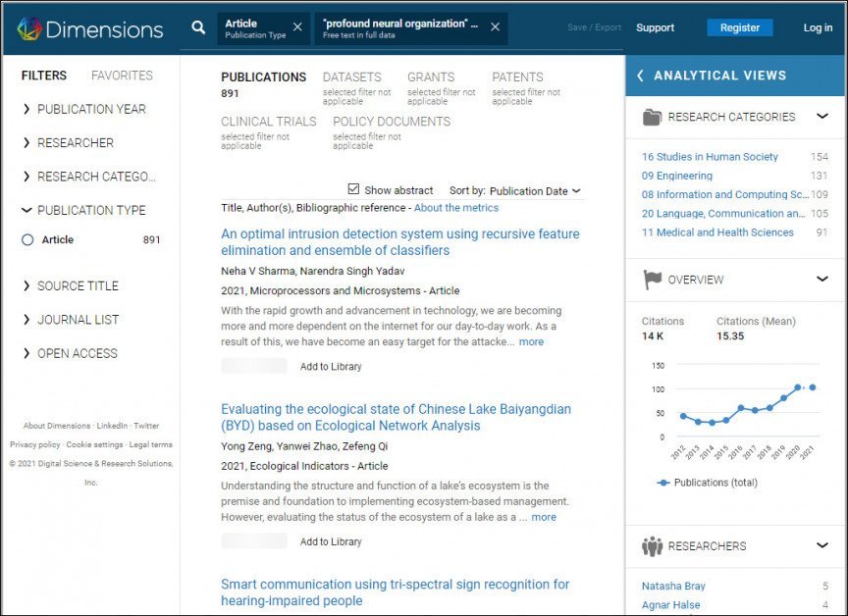This screenshot has height=616, width=848.
Task: Expand the Publication Year filter
Action: [x=26, y=109]
